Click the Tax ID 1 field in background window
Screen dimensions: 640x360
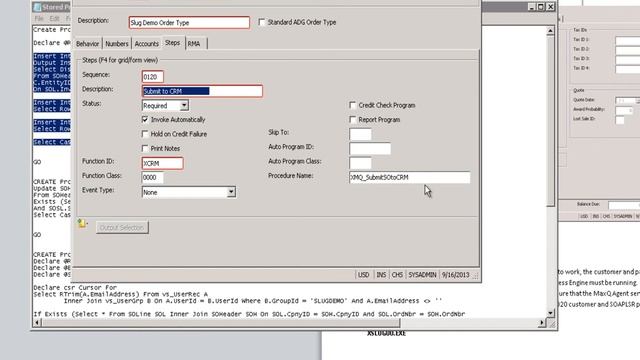627,40
